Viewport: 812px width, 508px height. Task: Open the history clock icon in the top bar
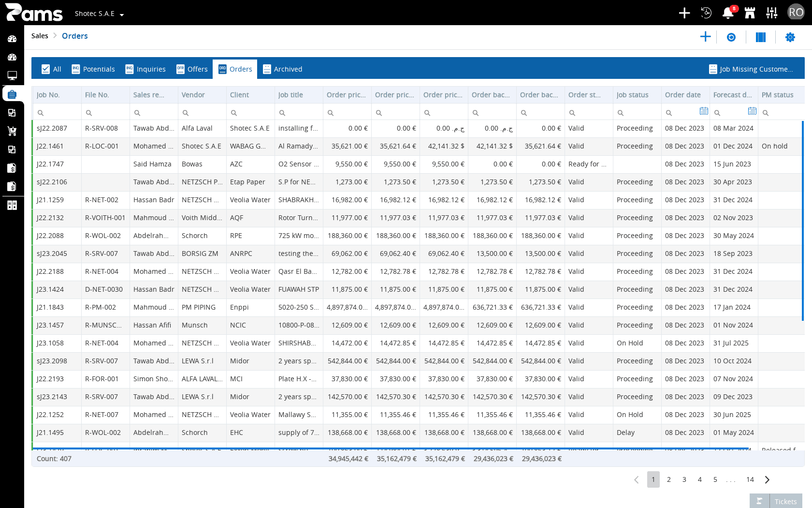(x=706, y=13)
